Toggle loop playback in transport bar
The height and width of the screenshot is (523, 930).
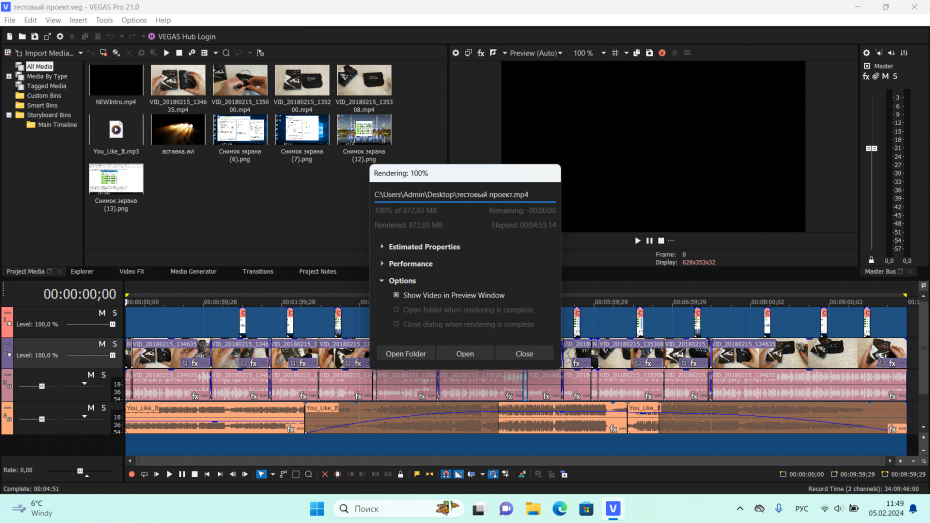point(144,474)
